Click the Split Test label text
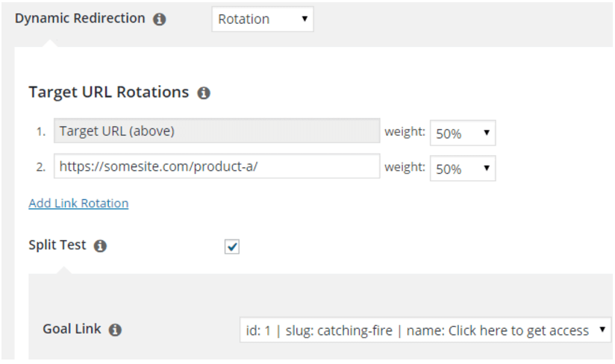The height and width of the screenshot is (364, 615). point(57,245)
